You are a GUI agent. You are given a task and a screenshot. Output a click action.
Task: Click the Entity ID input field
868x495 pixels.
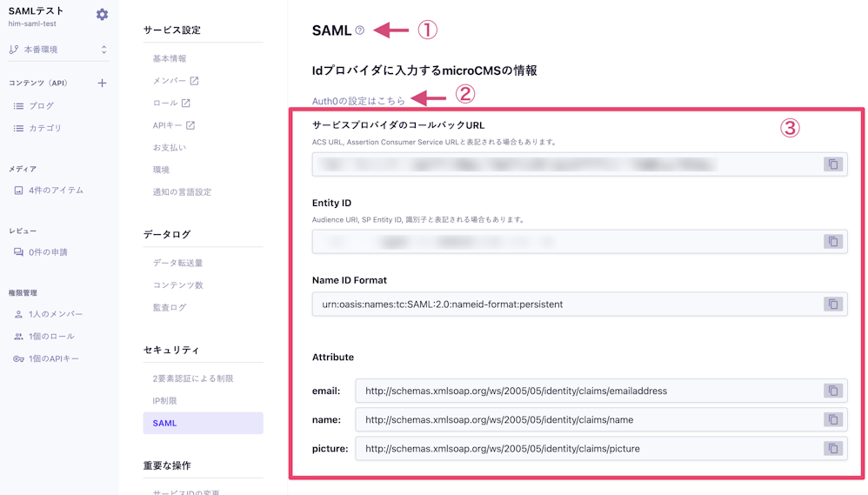tap(579, 241)
